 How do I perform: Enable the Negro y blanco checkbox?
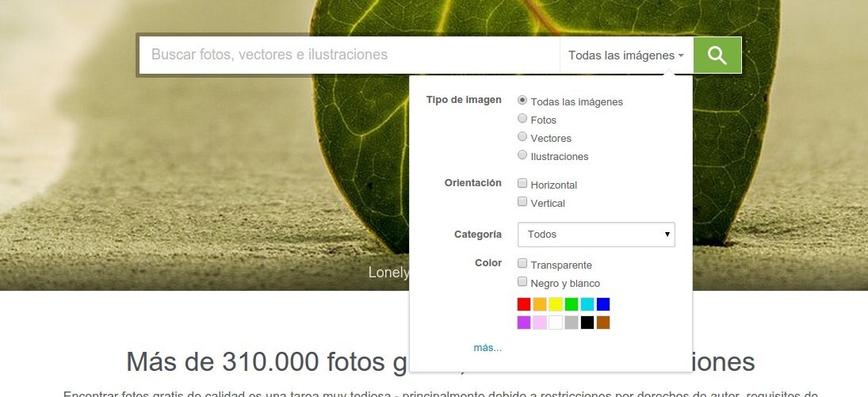coord(522,282)
